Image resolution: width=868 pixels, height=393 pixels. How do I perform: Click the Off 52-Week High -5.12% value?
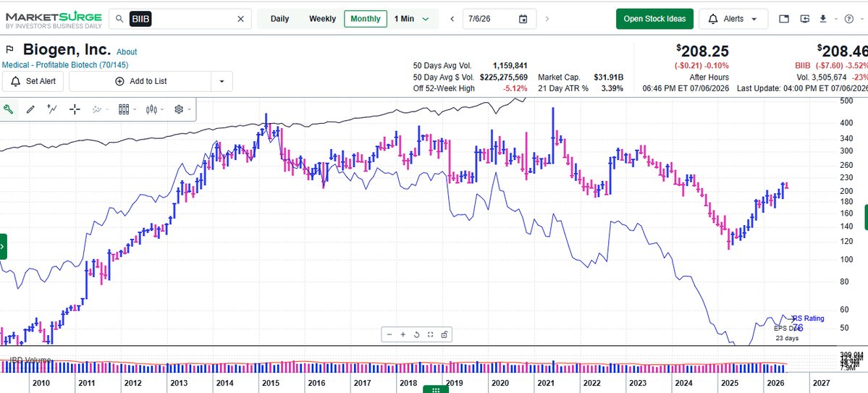click(x=515, y=88)
